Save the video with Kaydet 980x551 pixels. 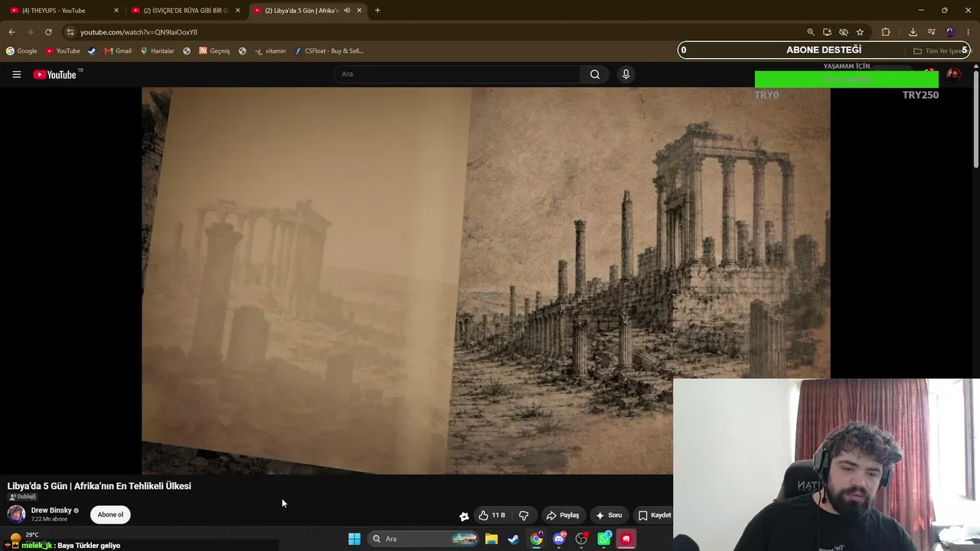(655, 515)
